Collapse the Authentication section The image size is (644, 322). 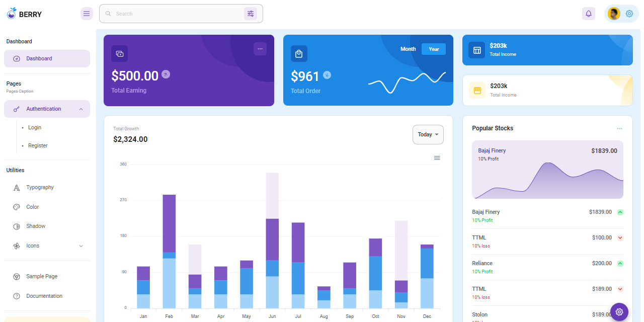(81, 109)
